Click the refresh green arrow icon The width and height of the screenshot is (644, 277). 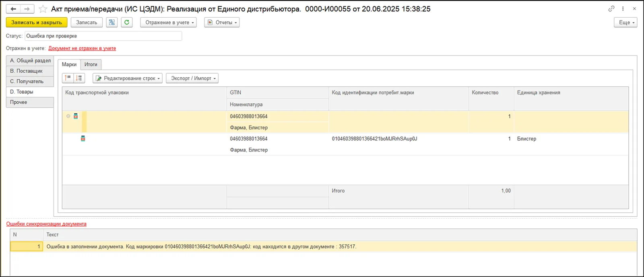click(x=127, y=23)
